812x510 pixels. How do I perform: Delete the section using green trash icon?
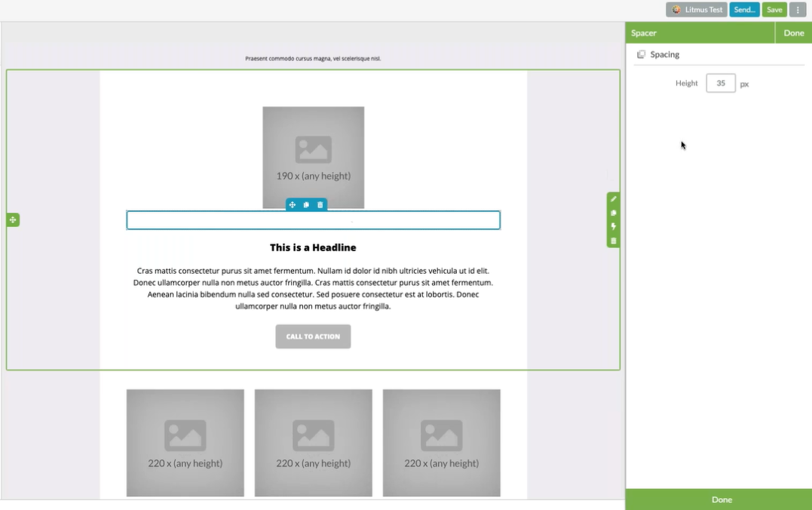pyautogui.click(x=613, y=241)
